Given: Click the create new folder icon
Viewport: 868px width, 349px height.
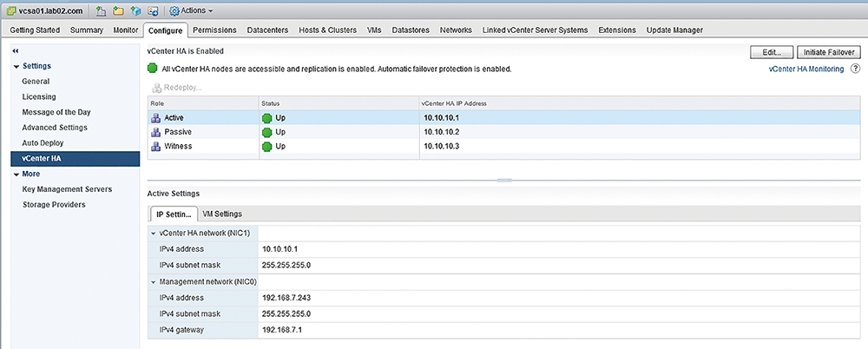Looking at the screenshot, I should (118, 11).
